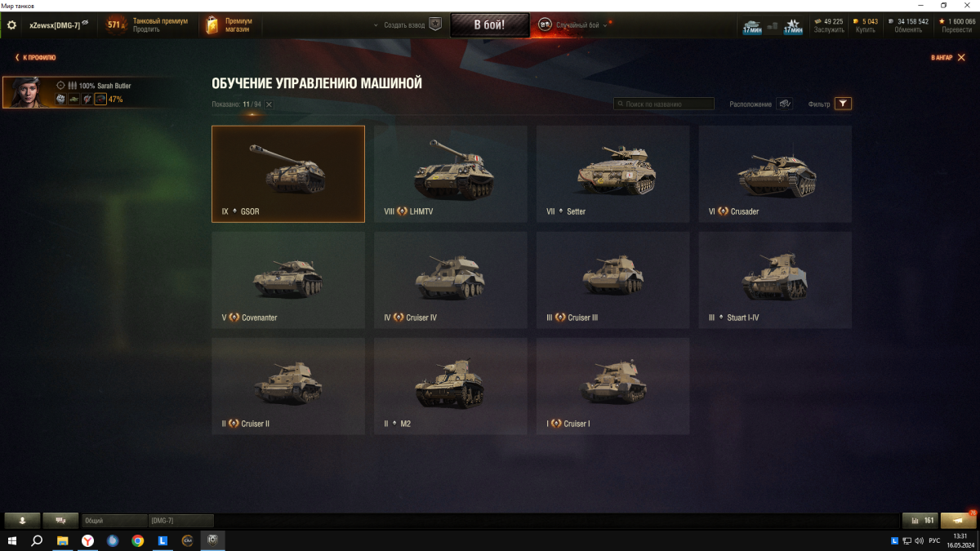Click in the Поиск по названию search field
This screenshot has width=980, height=551.
pos(664,104)
